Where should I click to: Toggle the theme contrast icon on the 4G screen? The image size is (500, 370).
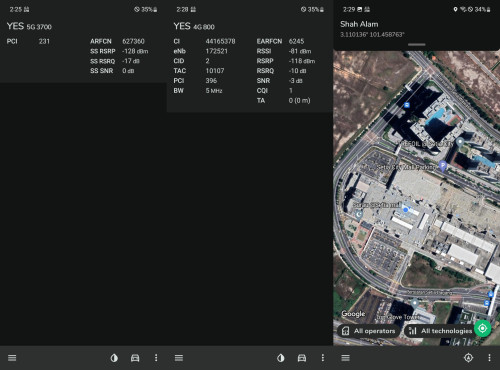[x=281, y=358]
